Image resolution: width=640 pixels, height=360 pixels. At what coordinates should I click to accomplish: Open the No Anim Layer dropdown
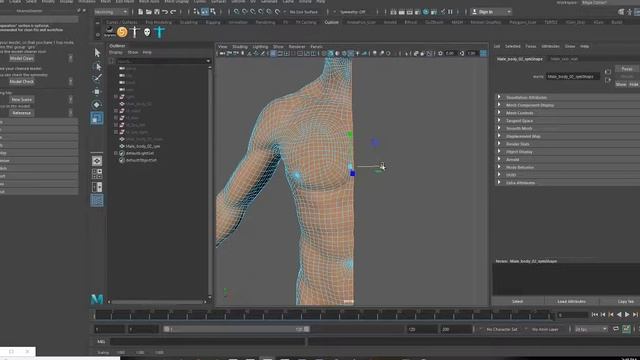(x=545, y=329)
